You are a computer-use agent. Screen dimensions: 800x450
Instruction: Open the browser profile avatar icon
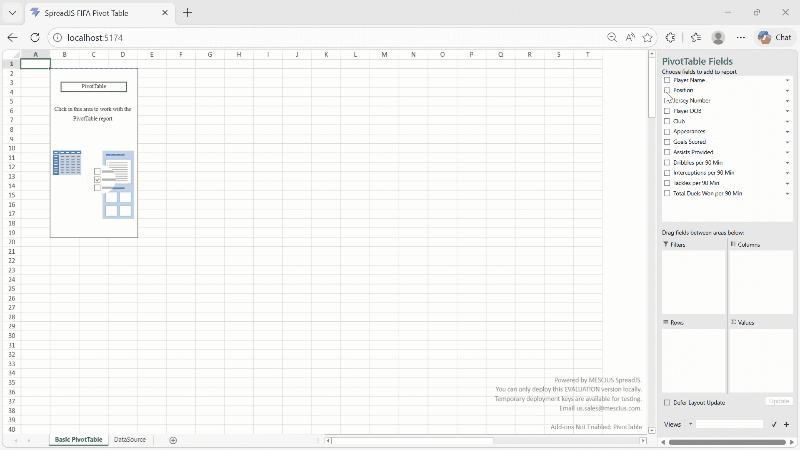coord(718,37)
